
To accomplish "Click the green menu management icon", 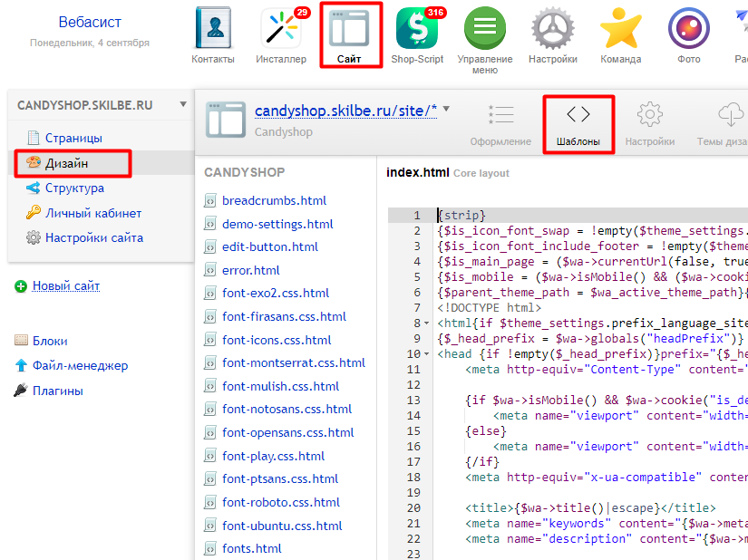I will click(x=484, y=29).
